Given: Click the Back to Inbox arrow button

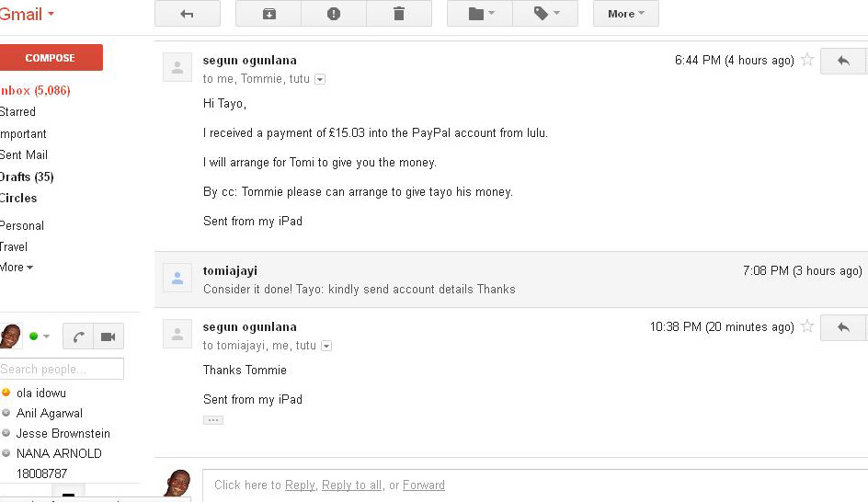Looking at the screenshot, I should tap(187, 14).
